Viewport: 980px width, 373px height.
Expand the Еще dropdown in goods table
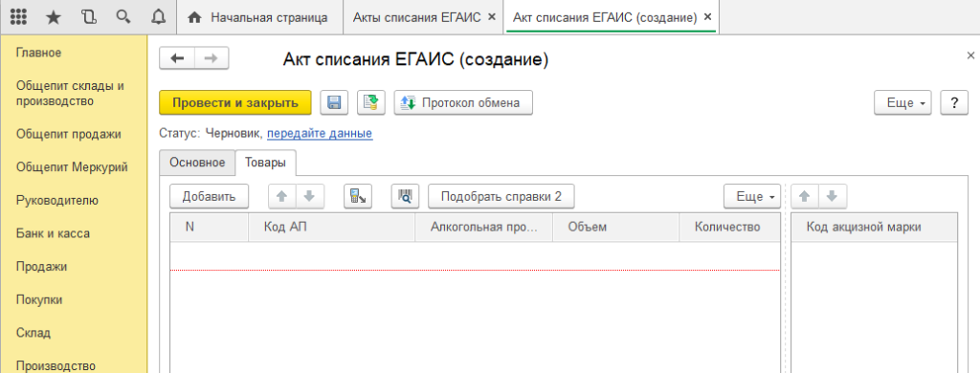752,196
